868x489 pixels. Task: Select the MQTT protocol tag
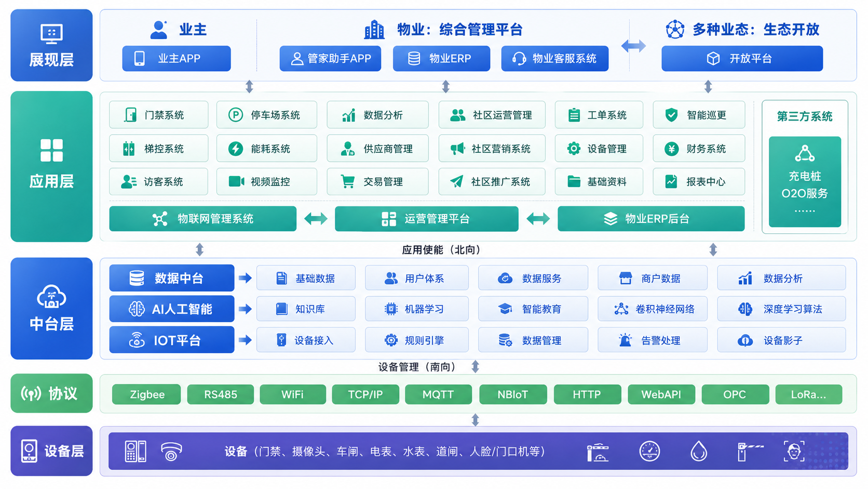[x=438, y=394]
